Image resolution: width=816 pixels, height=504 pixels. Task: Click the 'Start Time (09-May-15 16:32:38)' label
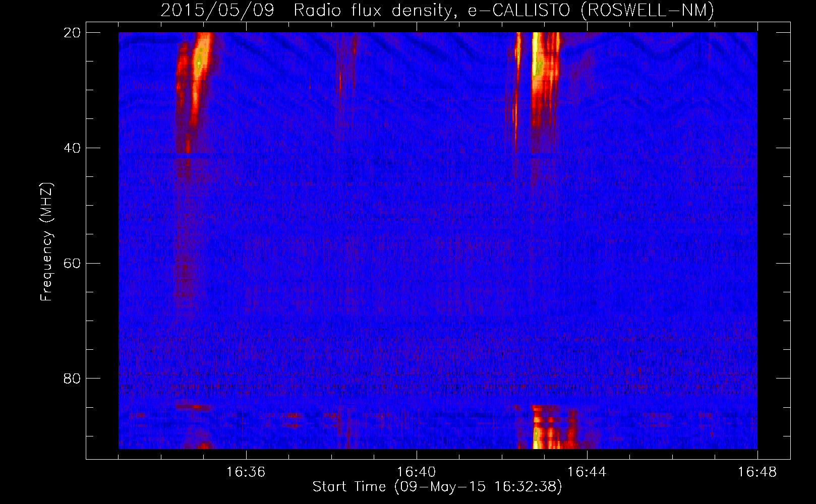[x=437, y=487]
